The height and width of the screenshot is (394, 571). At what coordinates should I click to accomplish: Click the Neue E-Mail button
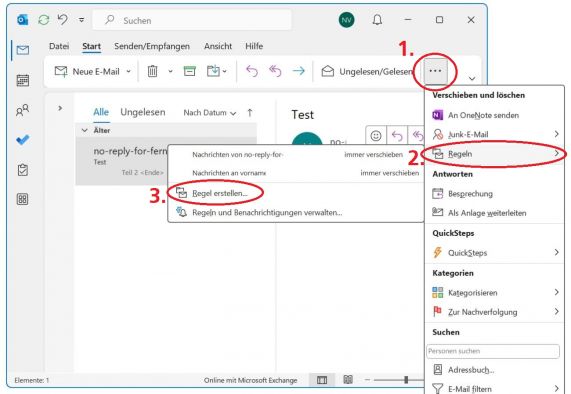pos(87,71)
